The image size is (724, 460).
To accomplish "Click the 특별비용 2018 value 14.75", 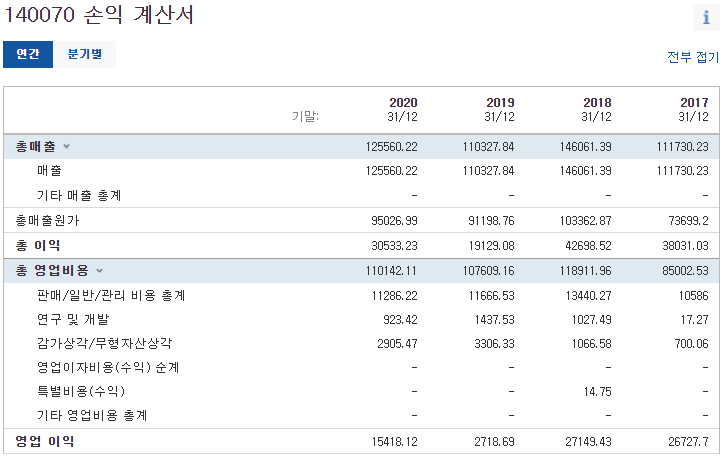I will [597, 392].
